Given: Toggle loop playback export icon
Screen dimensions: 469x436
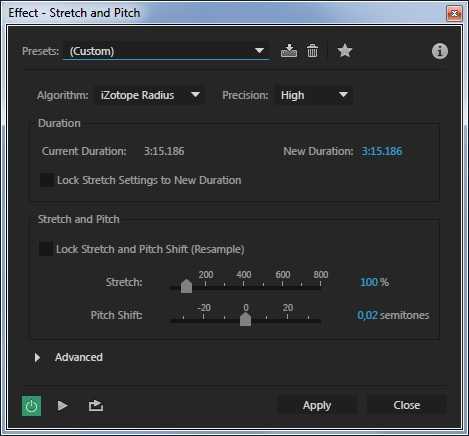Looking at the screenshot, I should (x=96, y=406).
